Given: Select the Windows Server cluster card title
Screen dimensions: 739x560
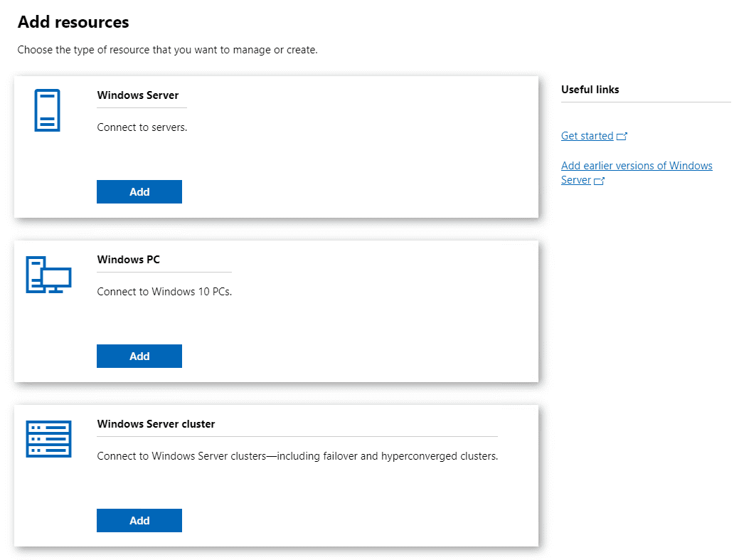Looking at the screenshot, I should [x=156, y=424].
